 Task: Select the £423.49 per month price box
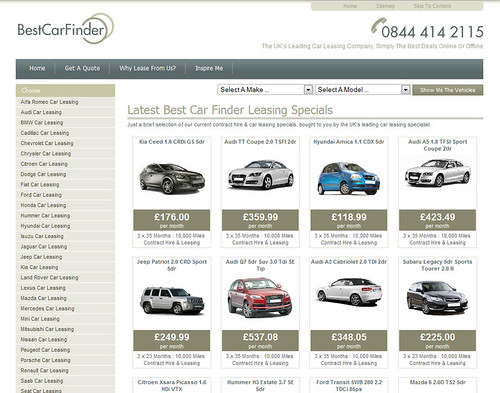point(437,220)
